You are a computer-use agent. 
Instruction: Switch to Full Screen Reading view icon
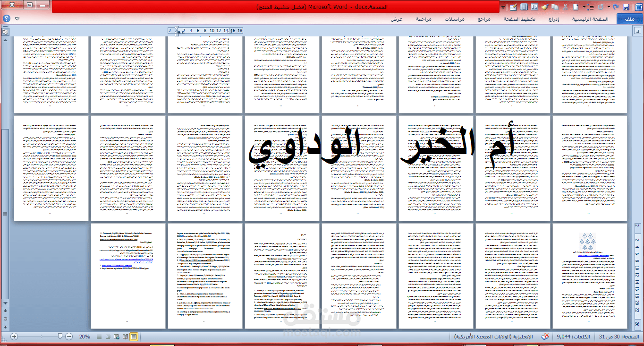point(125,337)
